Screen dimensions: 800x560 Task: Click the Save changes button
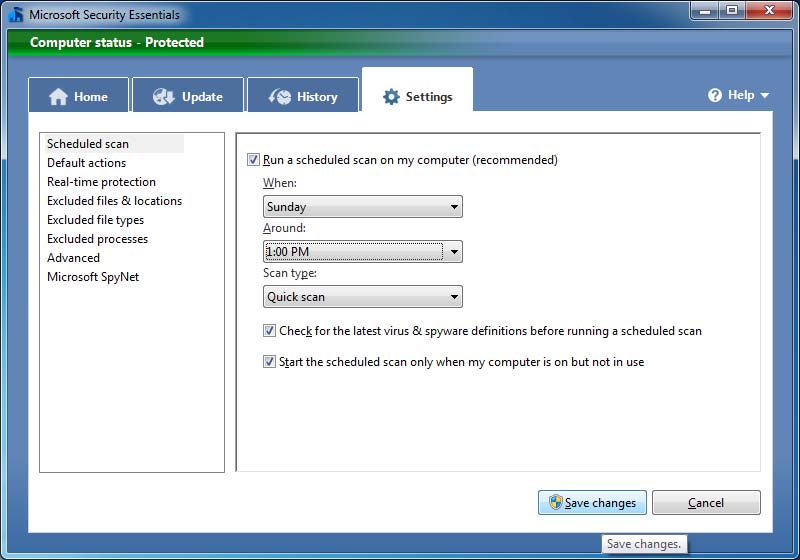(592, 502)
